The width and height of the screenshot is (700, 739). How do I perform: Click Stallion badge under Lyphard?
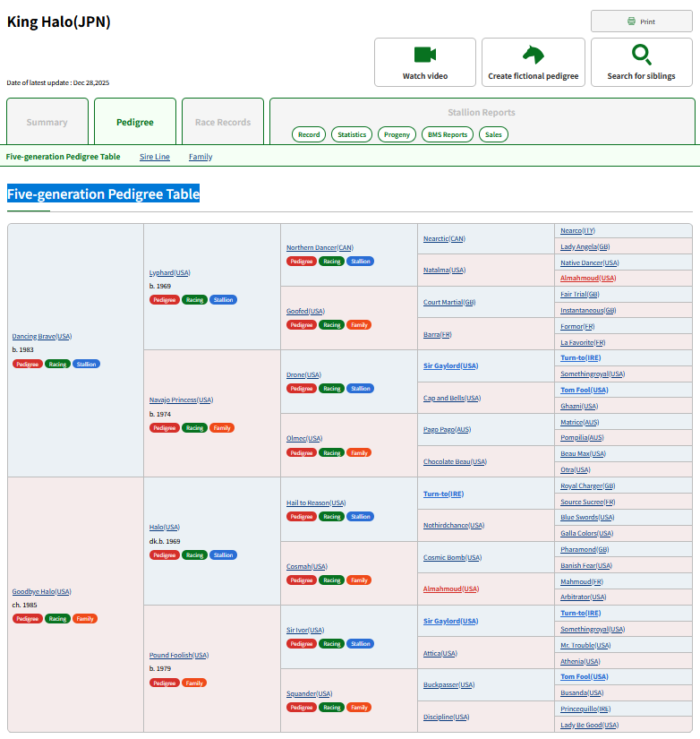[223, 300]
